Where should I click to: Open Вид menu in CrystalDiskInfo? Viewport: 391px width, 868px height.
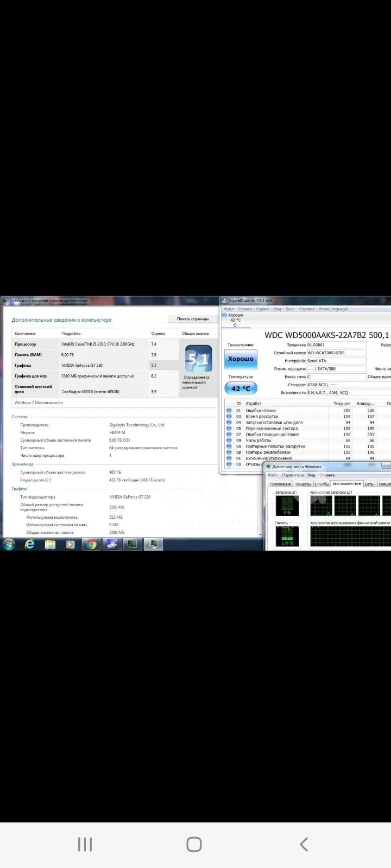click(278, 309)
